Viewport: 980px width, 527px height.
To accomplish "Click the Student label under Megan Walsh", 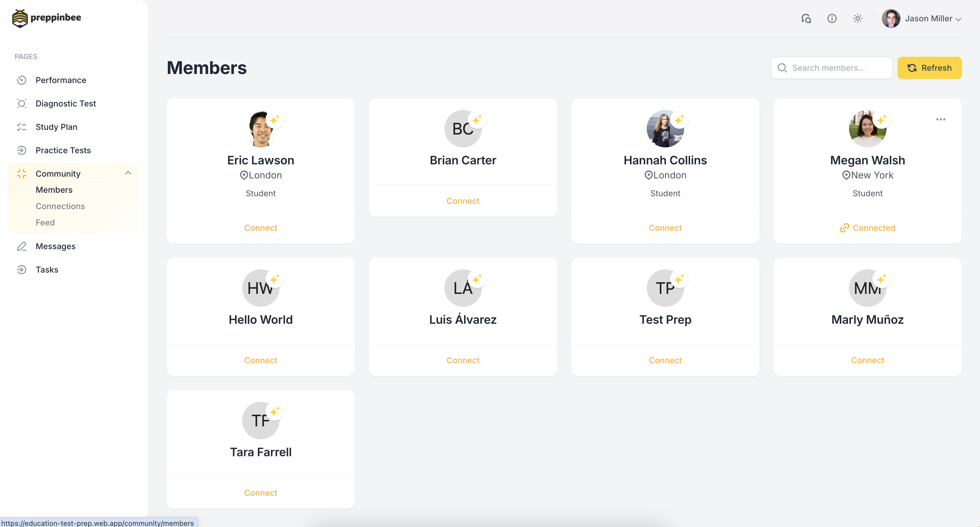I will tap(867, 193).
